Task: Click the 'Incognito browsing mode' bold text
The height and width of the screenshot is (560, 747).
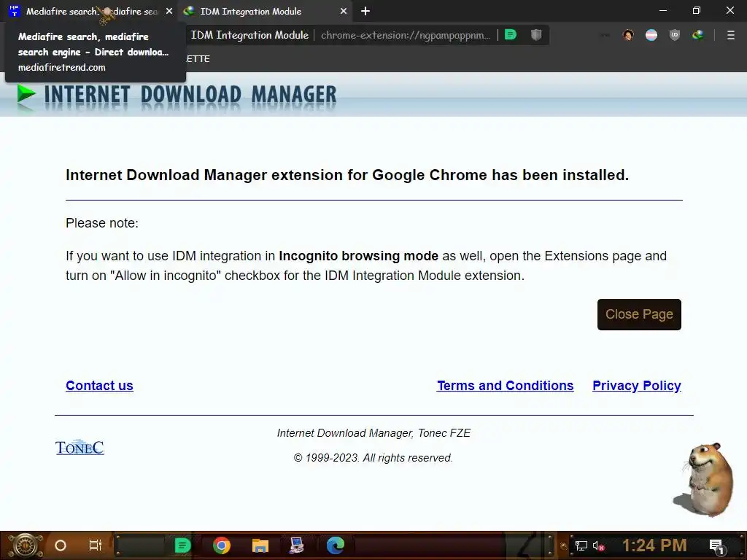Action: pyautogui.click(x=358, y=256)
